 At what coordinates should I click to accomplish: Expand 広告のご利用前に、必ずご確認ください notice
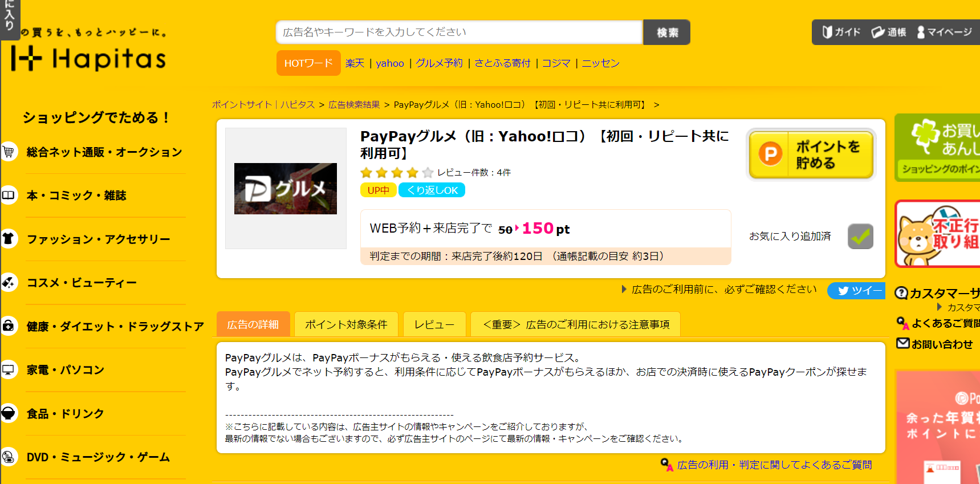pos(719,290)
